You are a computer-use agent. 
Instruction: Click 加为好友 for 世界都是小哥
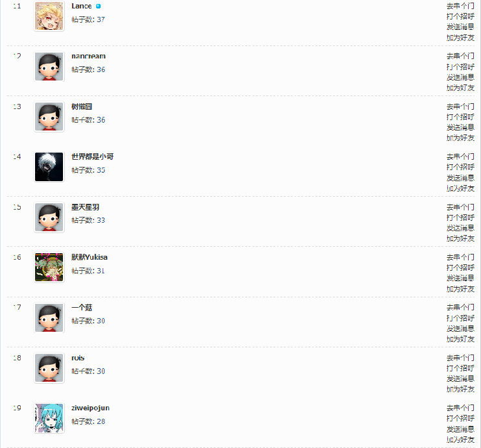[460, 188]
